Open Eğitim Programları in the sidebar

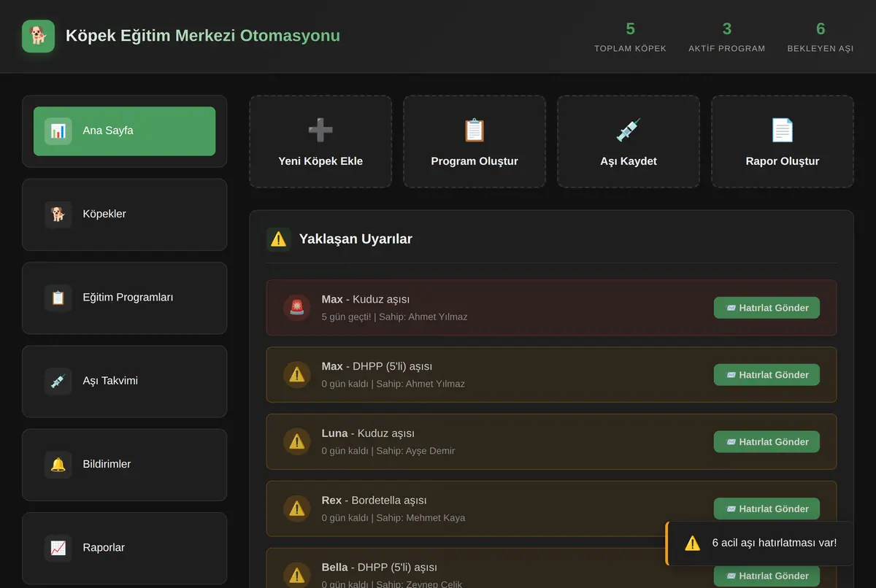tap(124, 298)
